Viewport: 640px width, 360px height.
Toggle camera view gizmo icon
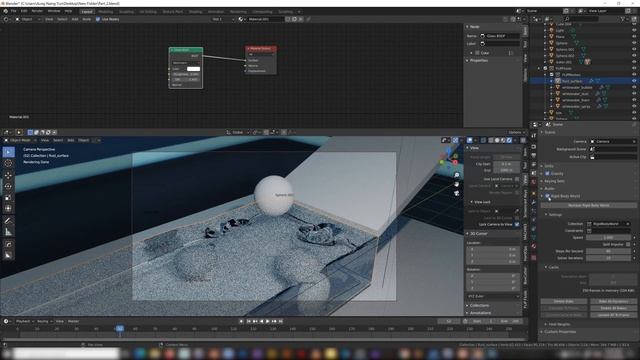456,193
